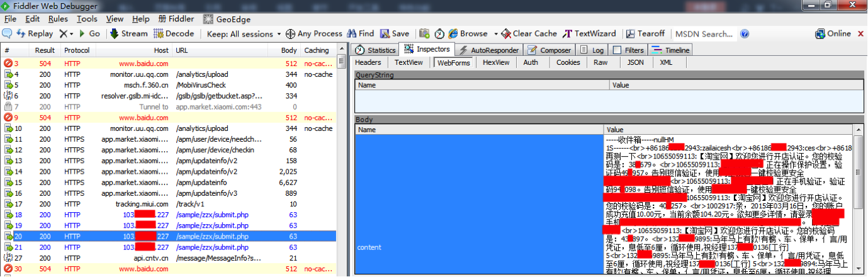Click the comment bubble icon in toolbar
The height and width of the screenshot is (277, 868).
[8, 33]
